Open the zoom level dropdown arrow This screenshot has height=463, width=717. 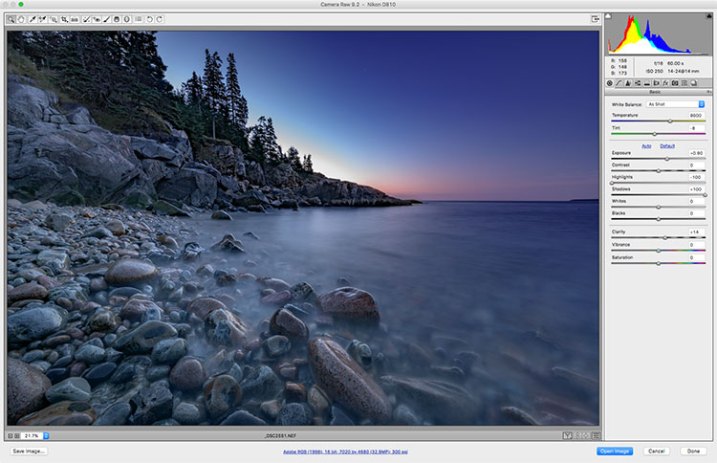[46, 436]
